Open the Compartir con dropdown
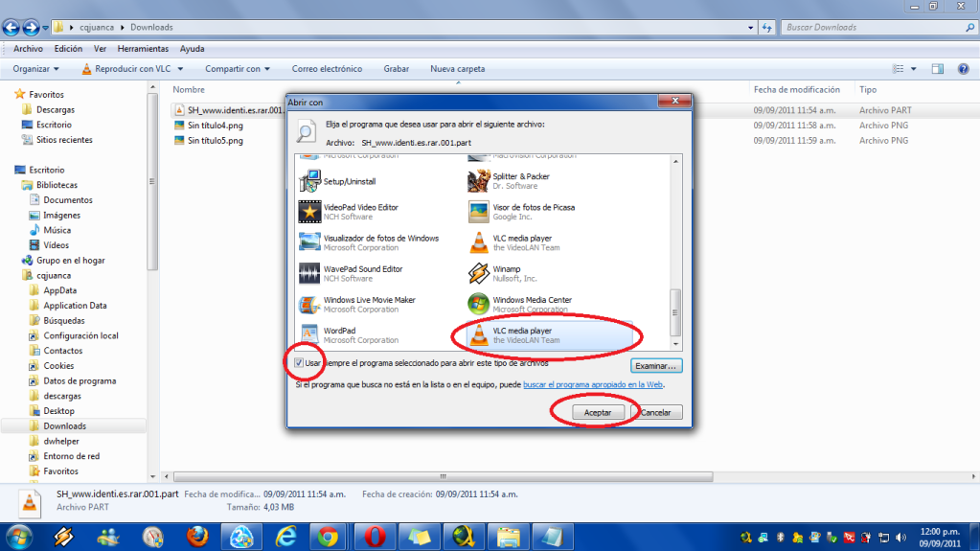 tap(238, 69)
